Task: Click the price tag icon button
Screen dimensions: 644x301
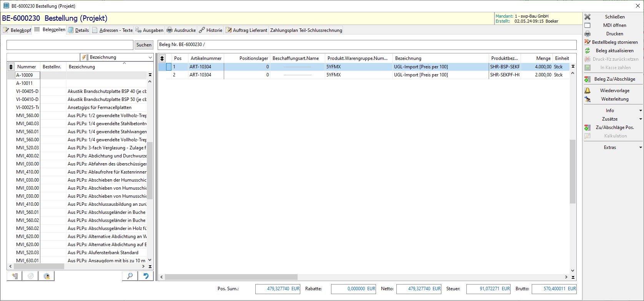Action: tap(31, 276)
